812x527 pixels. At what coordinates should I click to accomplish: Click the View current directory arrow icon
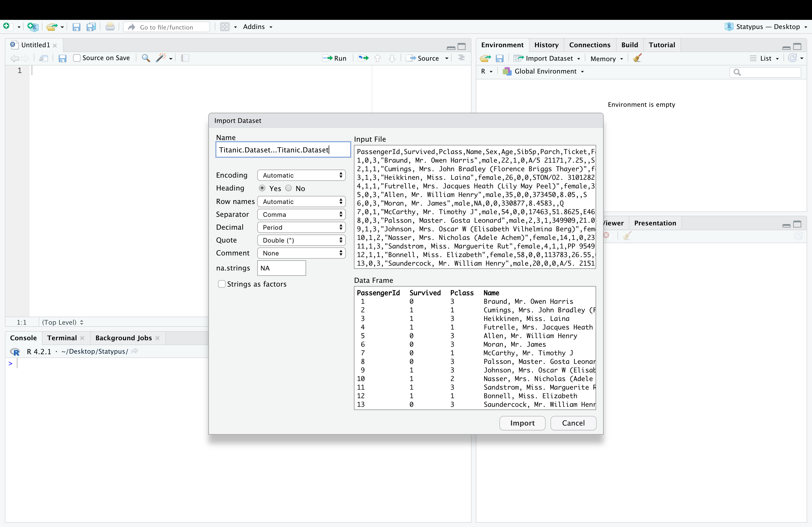(x=135, y=351)
